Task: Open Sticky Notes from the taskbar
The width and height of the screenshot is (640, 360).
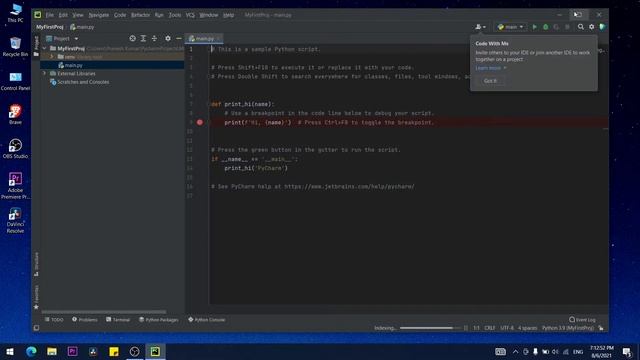Action: (114, 351)
